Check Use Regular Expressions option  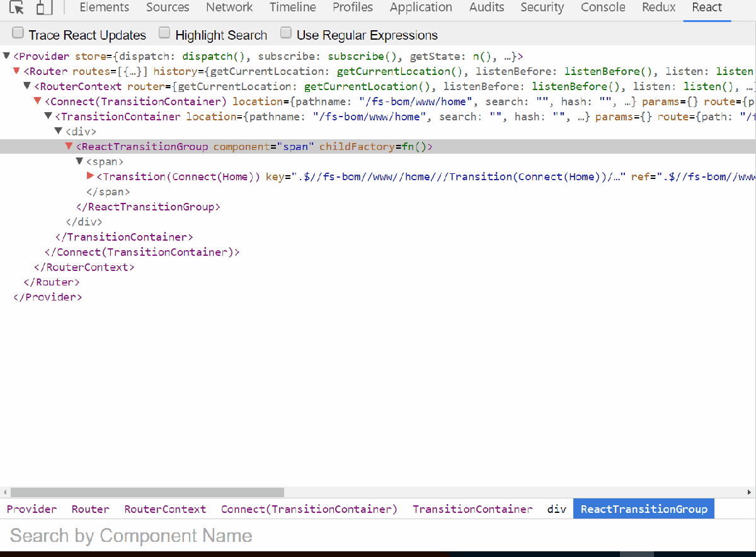286,33
